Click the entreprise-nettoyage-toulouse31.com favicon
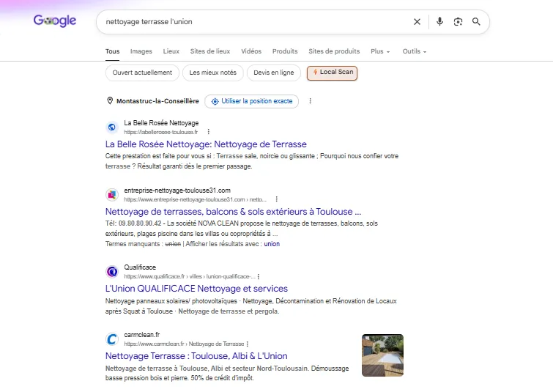Screen dimensions: 553x392 point(112,194)
